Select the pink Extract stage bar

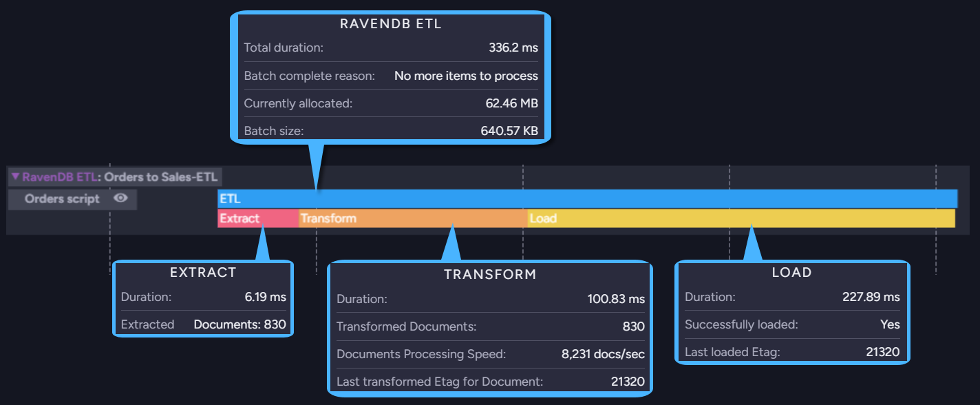258,218
